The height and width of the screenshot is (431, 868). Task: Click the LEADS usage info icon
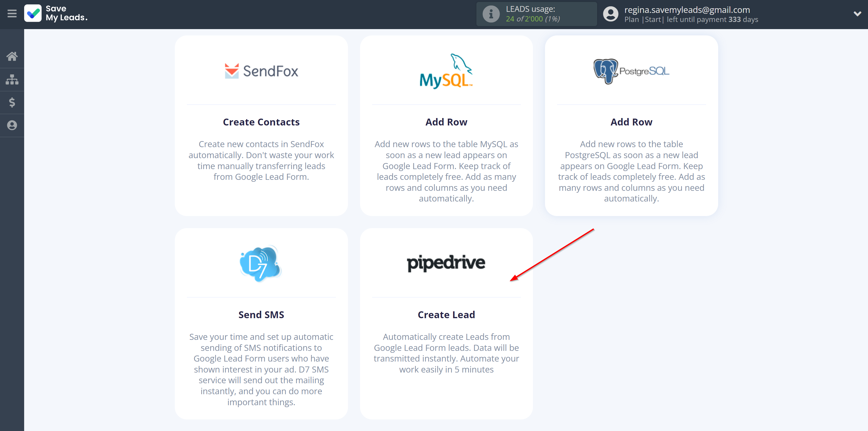point(491,14)
